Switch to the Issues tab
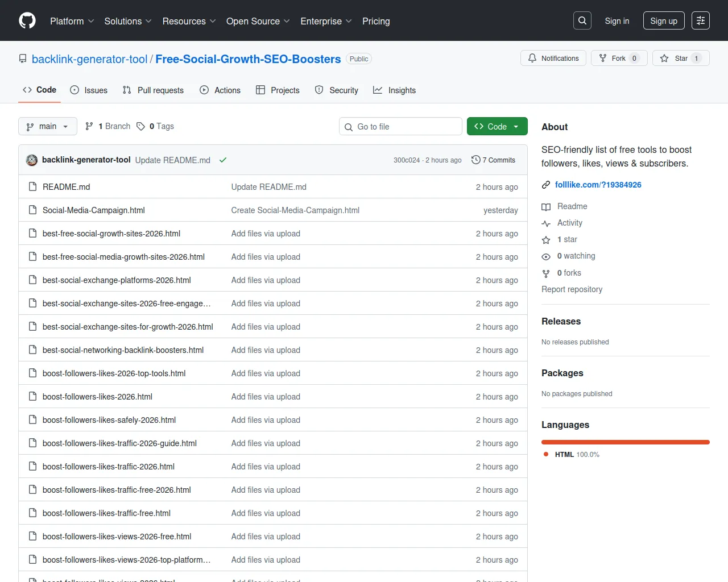 89,90
